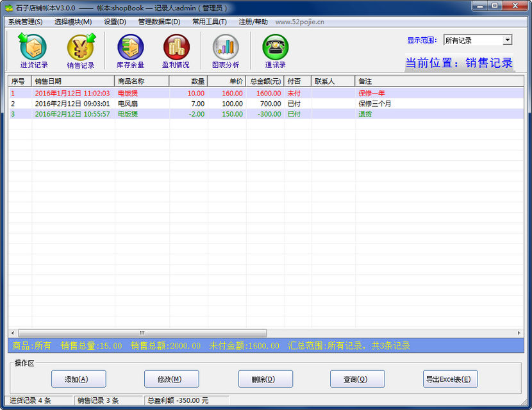Screen dimensions: 532x410
Task: Select row dated 2016年2月12日 09:03:01
Action: click(266, 103)
